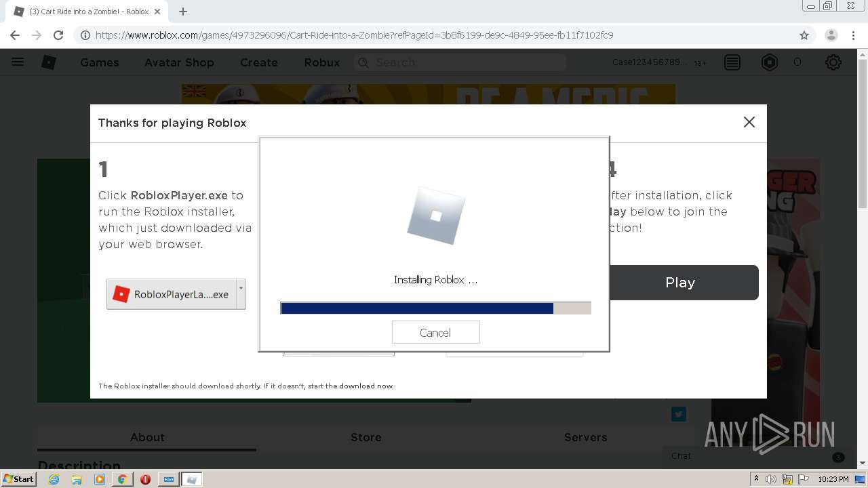Open the Avatar Shop menu

179,62
